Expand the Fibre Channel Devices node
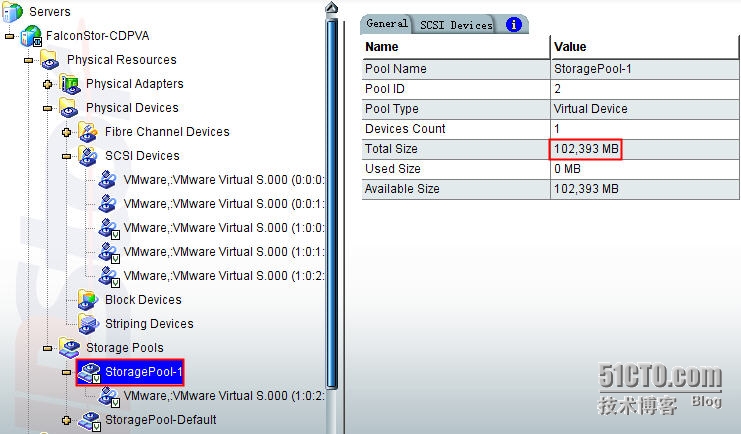 click(67, 132)
